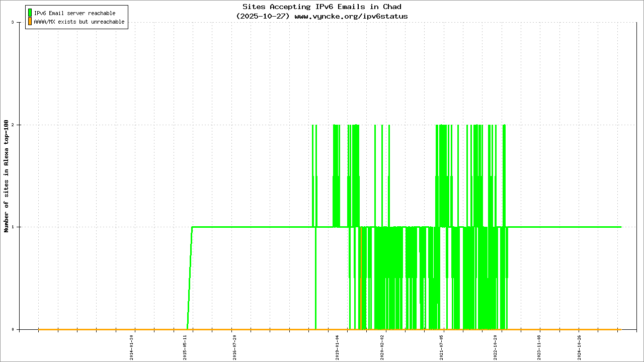Select the 2016-07-20 x-axis date marker
This screenshot has width=644, height=362.
click(x=234, y=347)
